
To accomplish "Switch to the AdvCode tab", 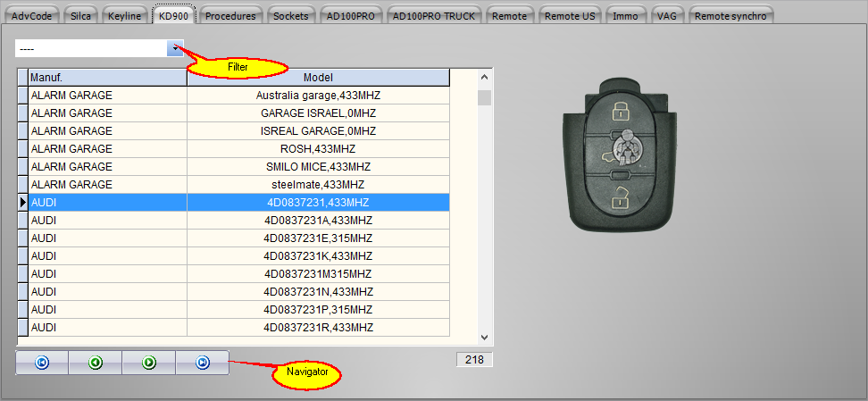I will [33, 15].
